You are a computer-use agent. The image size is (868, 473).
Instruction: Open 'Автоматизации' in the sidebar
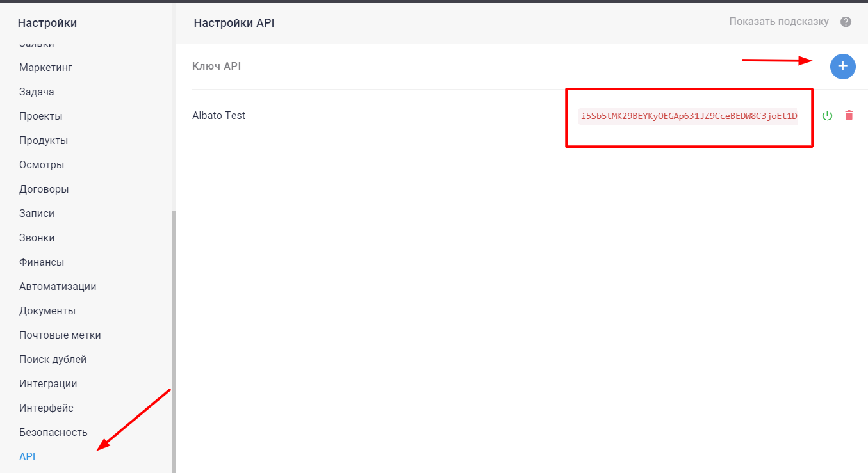click(x=58, y=287)
